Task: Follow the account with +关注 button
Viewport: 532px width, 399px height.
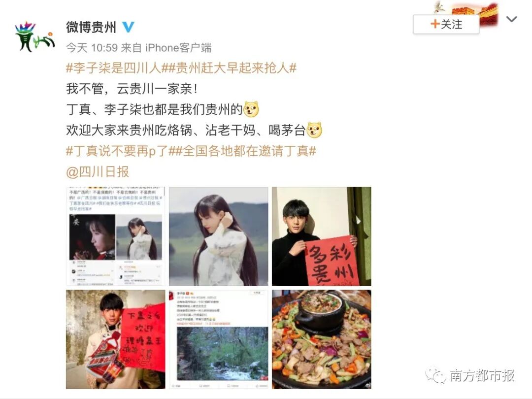Action: click(x=446, y=25)
